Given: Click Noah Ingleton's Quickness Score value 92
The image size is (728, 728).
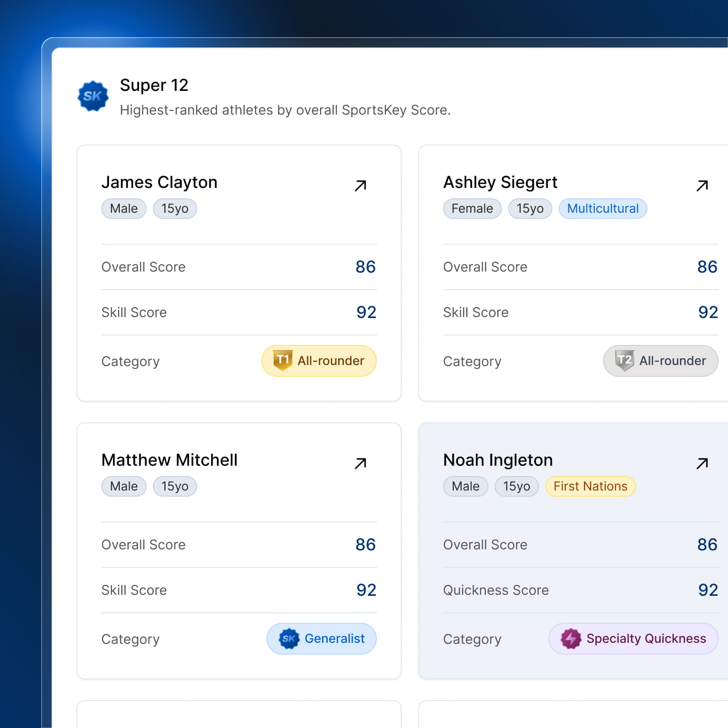Looking at the screenshot, I should click(708, 590).
